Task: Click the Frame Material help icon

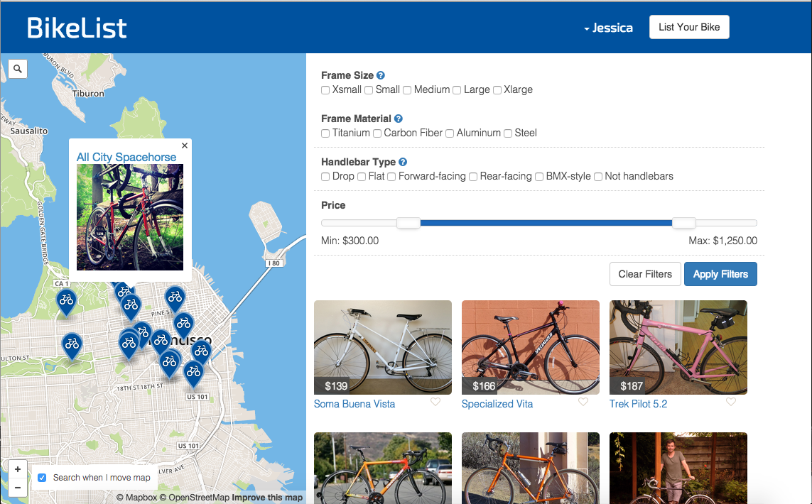Action: pyautogui.click(x=399, y=119)
